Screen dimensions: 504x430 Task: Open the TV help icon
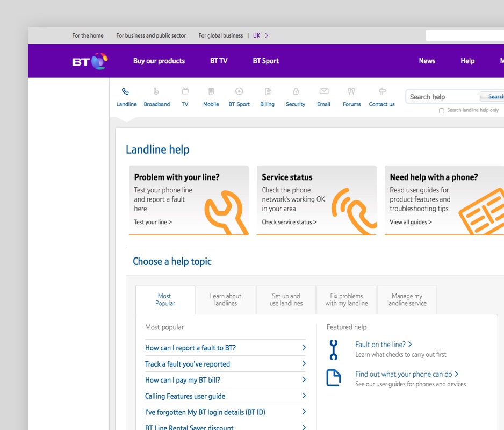tap(185, 92)
